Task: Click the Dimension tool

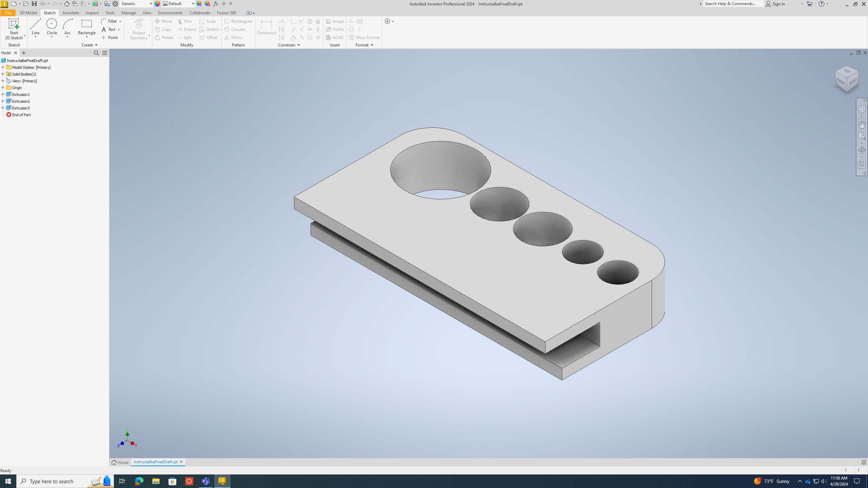Action: click(x=267, y=27)
